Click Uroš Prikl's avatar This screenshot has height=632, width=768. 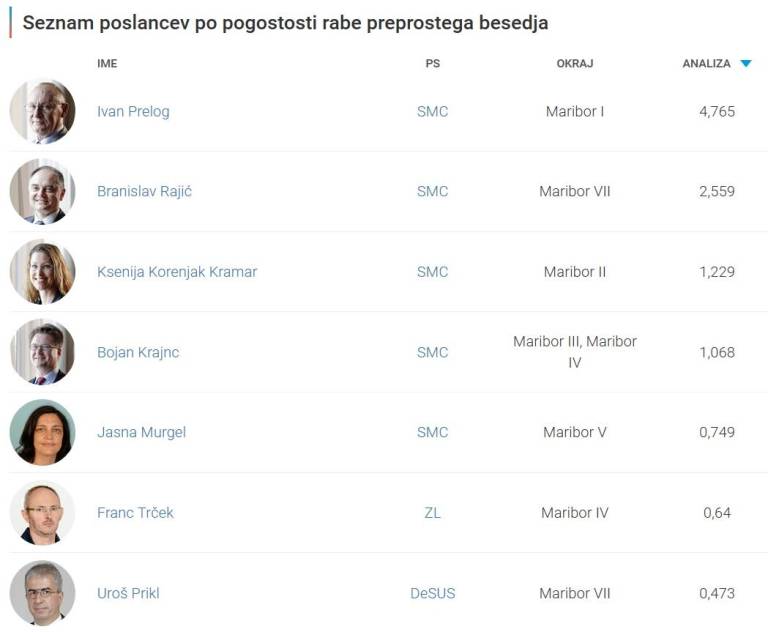click(43, 593)
